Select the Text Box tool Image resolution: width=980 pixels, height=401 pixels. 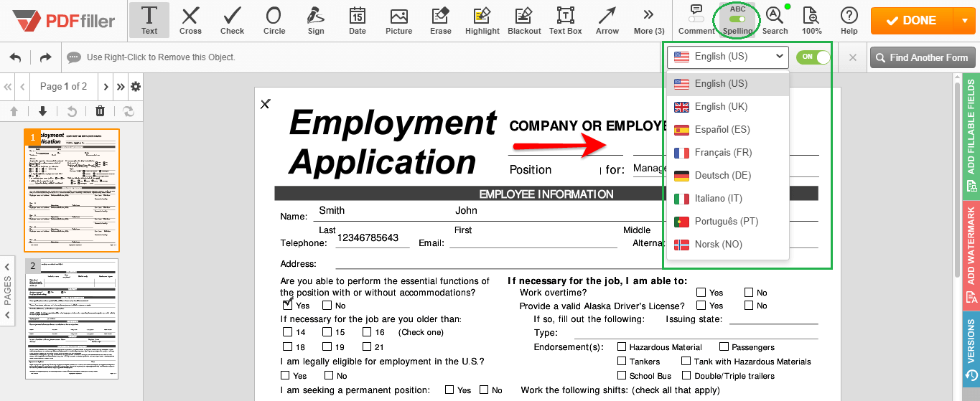tap(566, 20)
